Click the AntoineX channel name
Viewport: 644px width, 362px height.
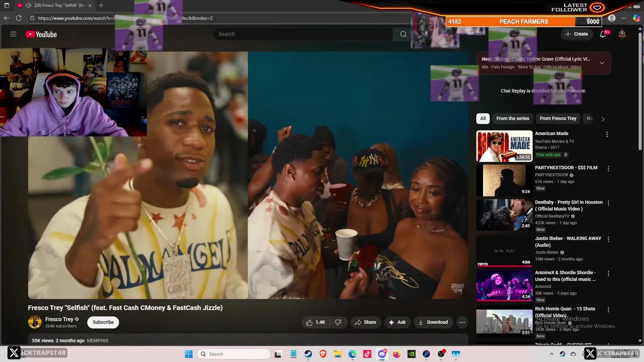[543, 287]
